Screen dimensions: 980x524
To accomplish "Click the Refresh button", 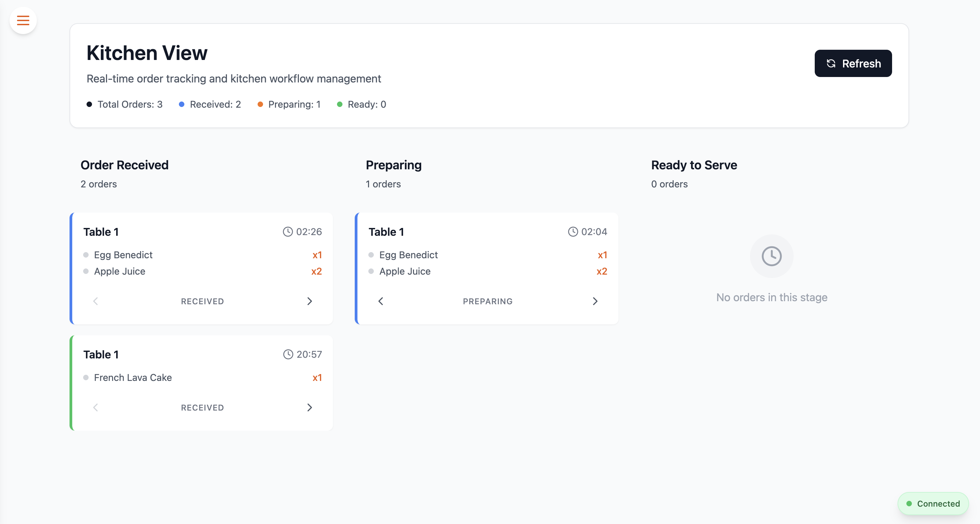I will click(853, 63).
